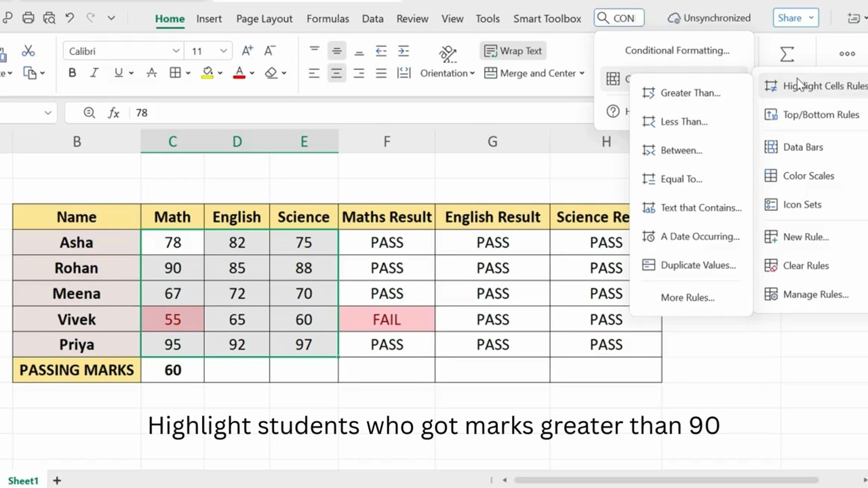Switch to the Insert tab
The height and width of the screenshot is (488, 868).
pos(209,18)
